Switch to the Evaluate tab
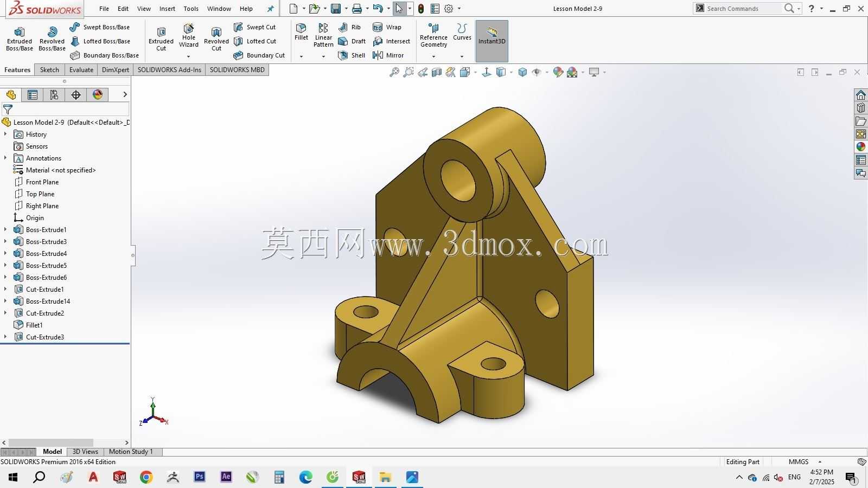868x488 pixels. coord(81,70)
